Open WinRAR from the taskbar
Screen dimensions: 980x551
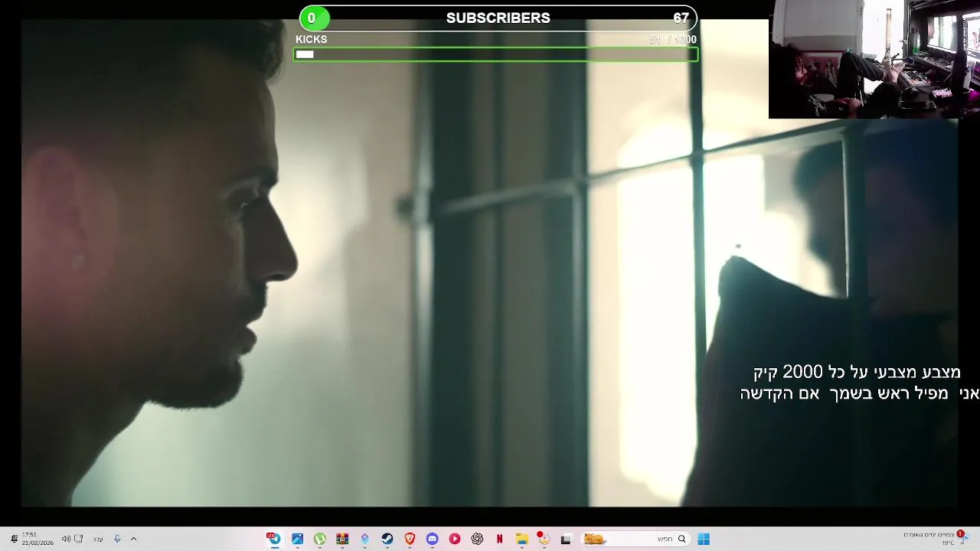click(342, 539)
